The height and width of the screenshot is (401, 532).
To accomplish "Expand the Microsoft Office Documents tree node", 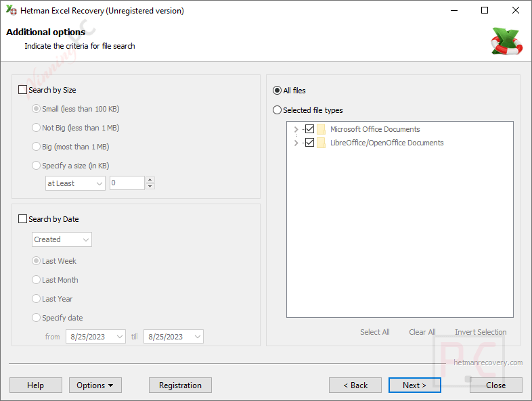I will tap(296, 129).
